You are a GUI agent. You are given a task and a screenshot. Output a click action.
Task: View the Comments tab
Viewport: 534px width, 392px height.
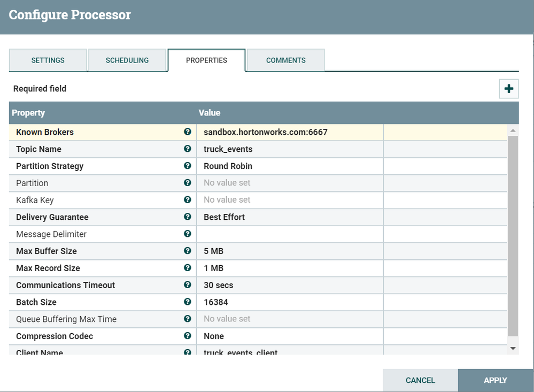[x=285, y=60]
